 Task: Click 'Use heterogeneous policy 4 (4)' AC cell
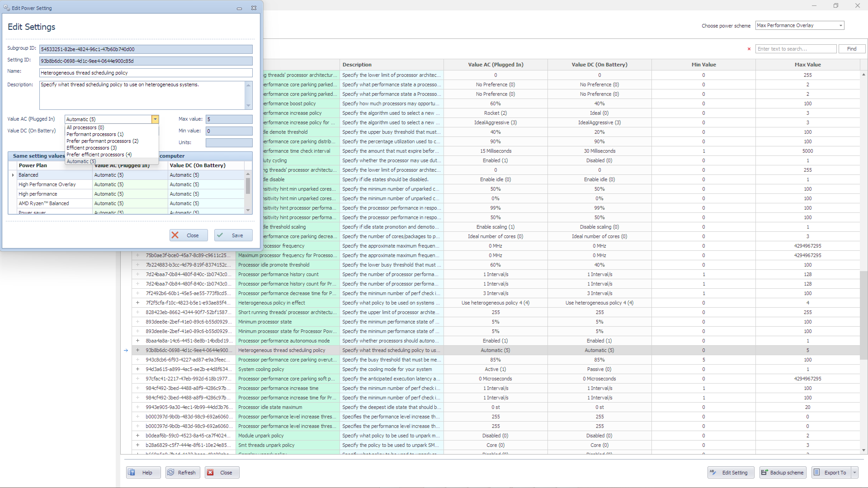(x=495, y=303)
